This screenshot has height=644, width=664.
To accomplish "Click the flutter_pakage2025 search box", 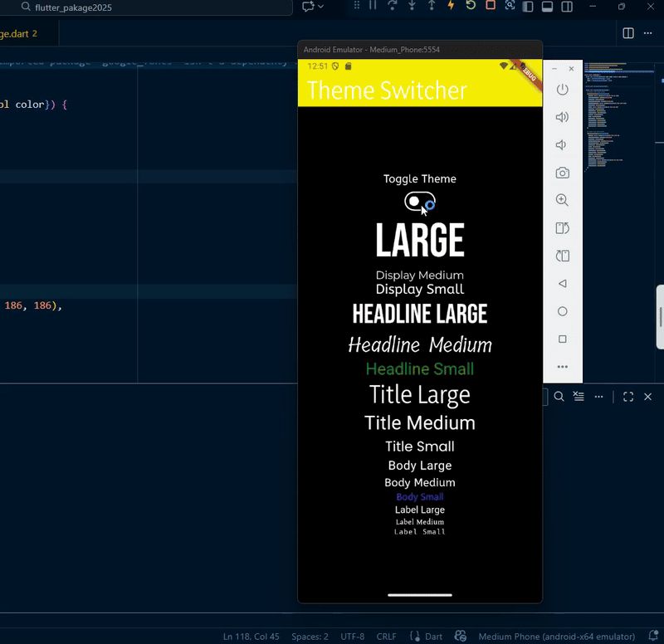I will point(146,7).
